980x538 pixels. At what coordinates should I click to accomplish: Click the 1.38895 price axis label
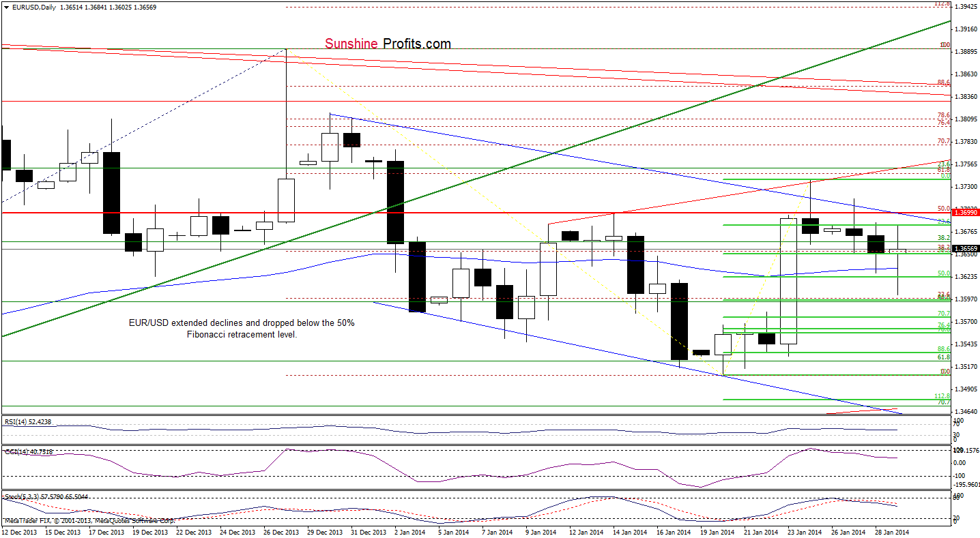966,52
